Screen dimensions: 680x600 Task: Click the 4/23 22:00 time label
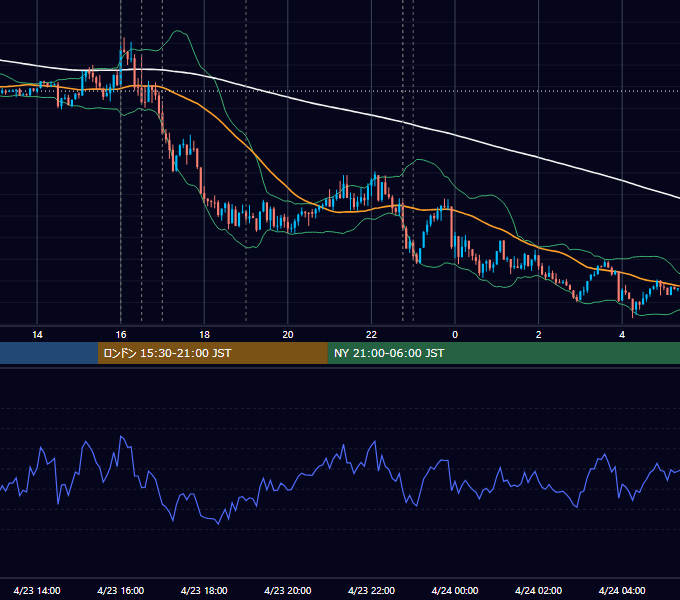371,590
